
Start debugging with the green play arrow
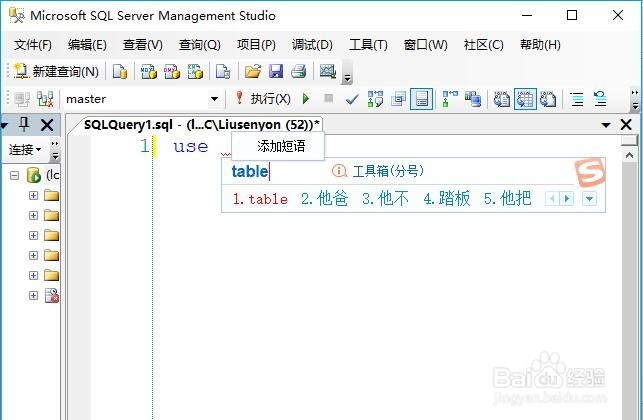click(306, 98)
